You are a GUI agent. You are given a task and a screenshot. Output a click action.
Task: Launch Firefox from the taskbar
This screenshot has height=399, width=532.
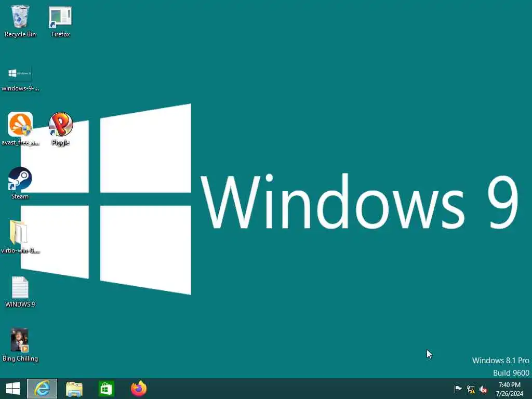[139, 389]
